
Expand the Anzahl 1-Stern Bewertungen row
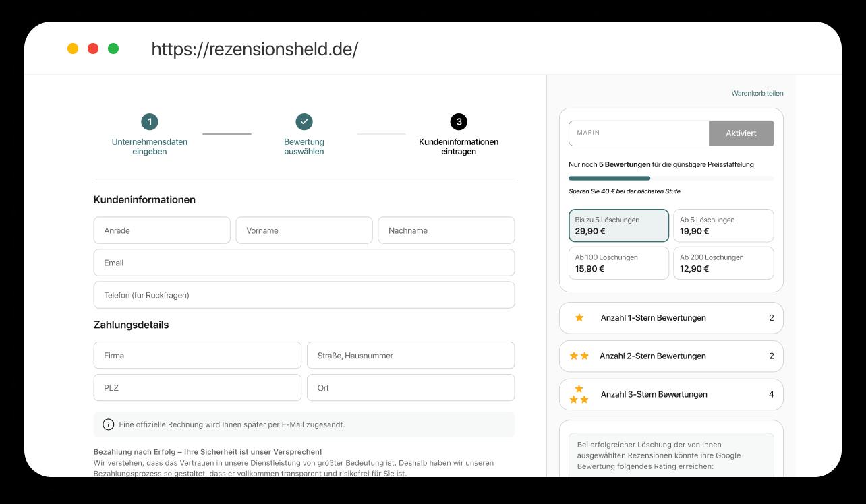tap(671, 318)
